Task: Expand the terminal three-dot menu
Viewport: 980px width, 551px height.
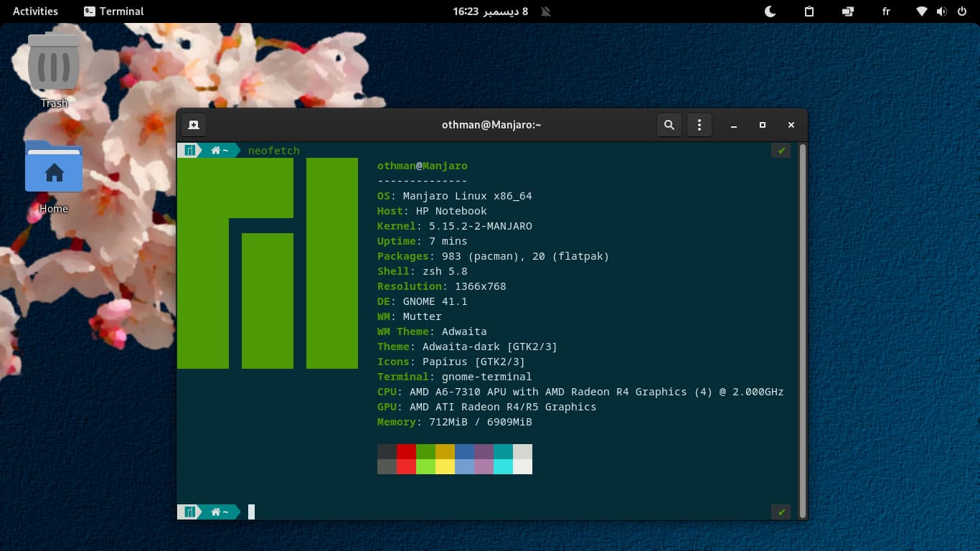Action: [699, 125]
